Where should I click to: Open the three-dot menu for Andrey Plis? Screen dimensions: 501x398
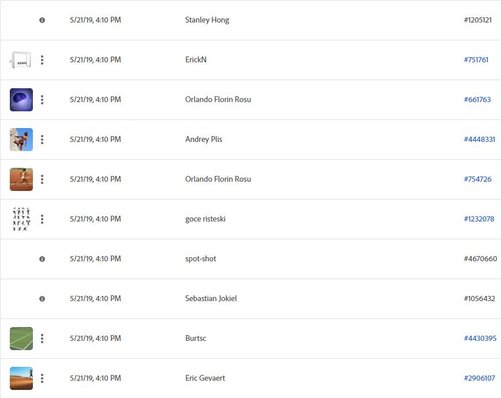click(42, 139)
